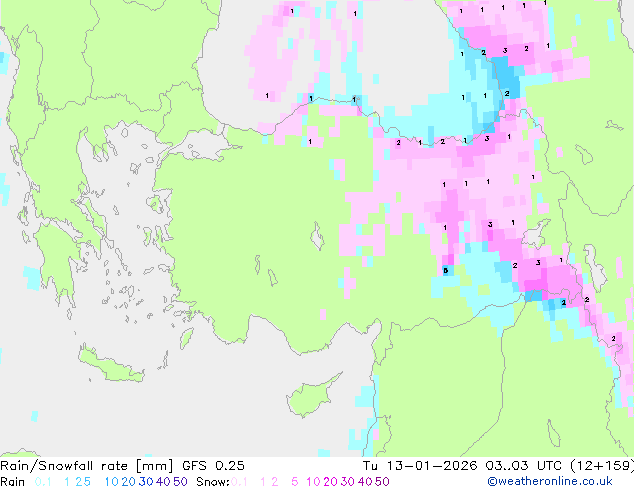Screen dimensions: 634x490
Task: Select the 0.1 value in Rain legend
Action: (43, 482)
